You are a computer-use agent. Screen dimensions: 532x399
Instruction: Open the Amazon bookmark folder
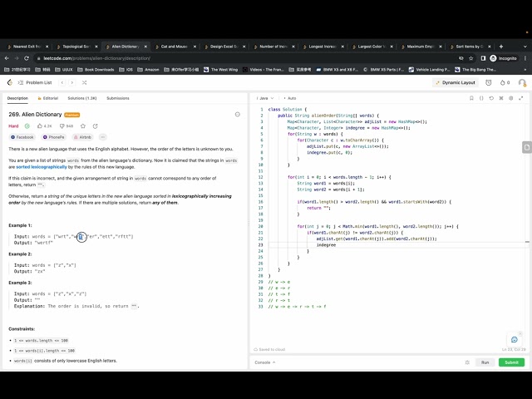coord(148,70)
